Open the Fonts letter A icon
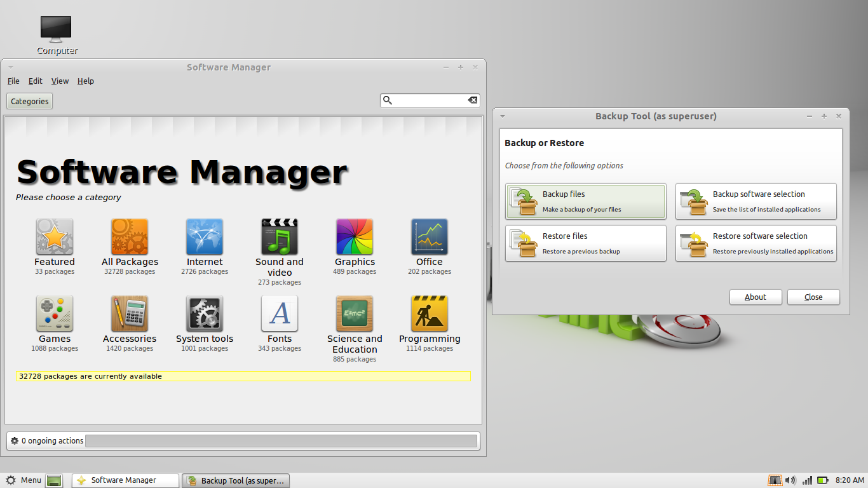 pos(280,314)
